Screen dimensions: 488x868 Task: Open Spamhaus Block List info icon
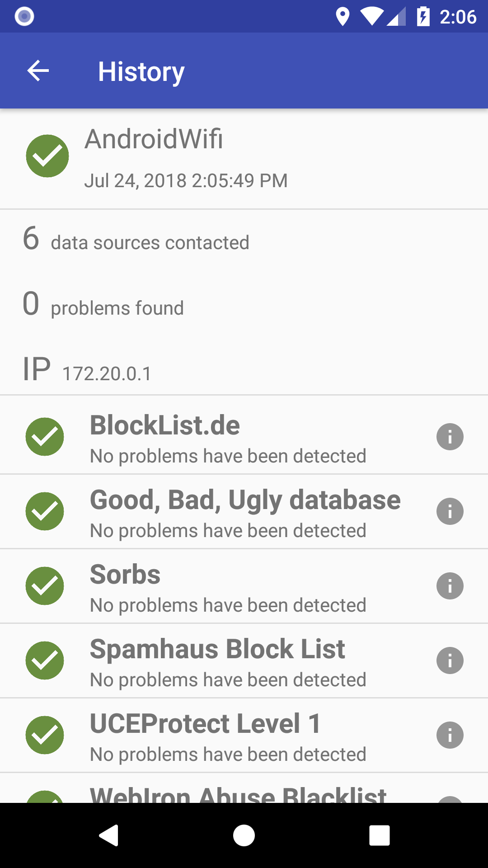[x=450, y=660]
